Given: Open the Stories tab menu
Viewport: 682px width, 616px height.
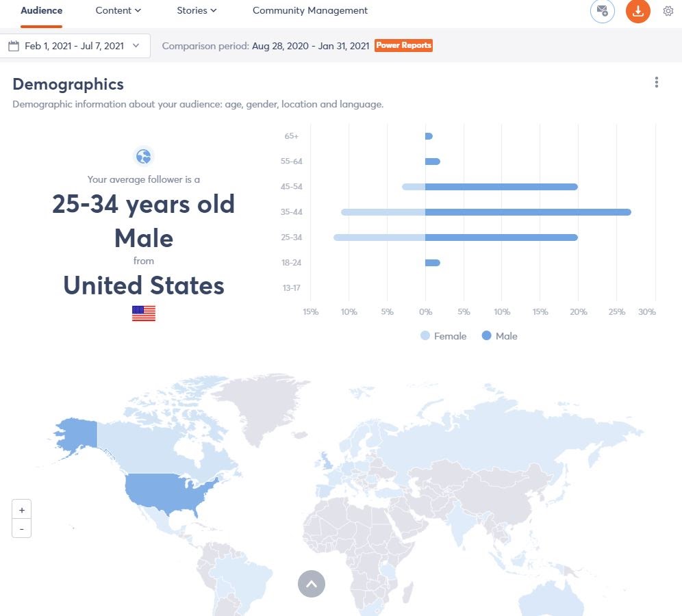Looking at the screenshot, I should [x=197, y=10].
